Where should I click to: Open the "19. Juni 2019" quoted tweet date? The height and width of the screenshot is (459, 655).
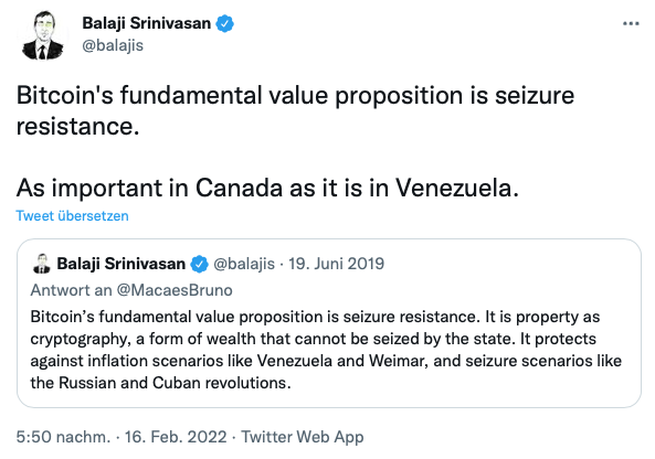(336, 265)
